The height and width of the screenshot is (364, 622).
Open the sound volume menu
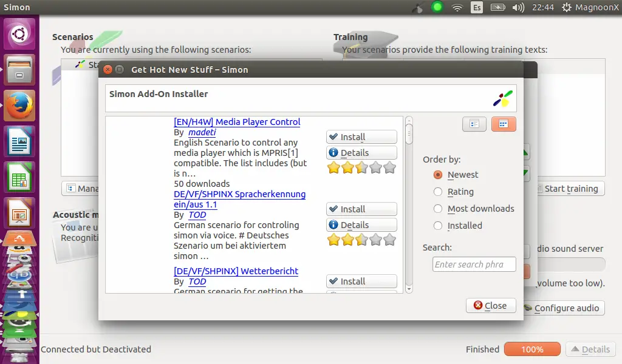tap(518, 7)
